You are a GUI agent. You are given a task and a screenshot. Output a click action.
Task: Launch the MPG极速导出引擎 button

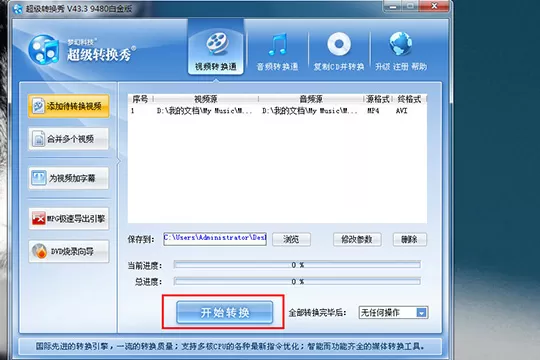(69, 218)
